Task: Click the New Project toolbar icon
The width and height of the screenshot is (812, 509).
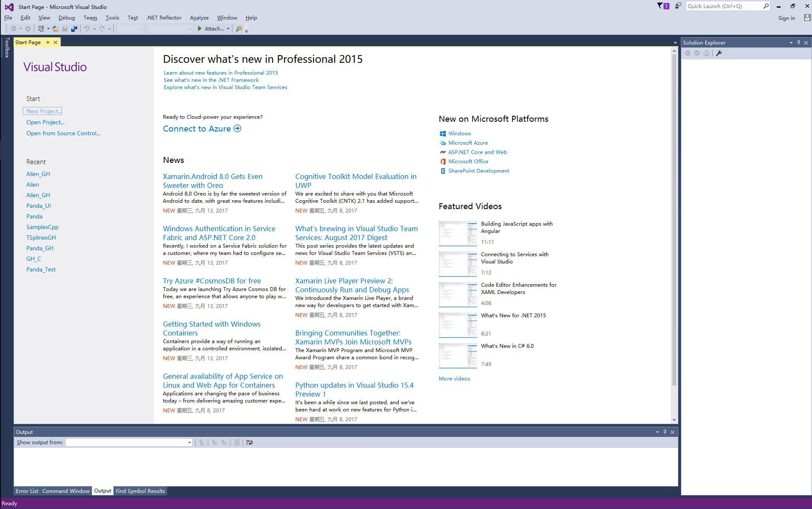Action: 41,29
